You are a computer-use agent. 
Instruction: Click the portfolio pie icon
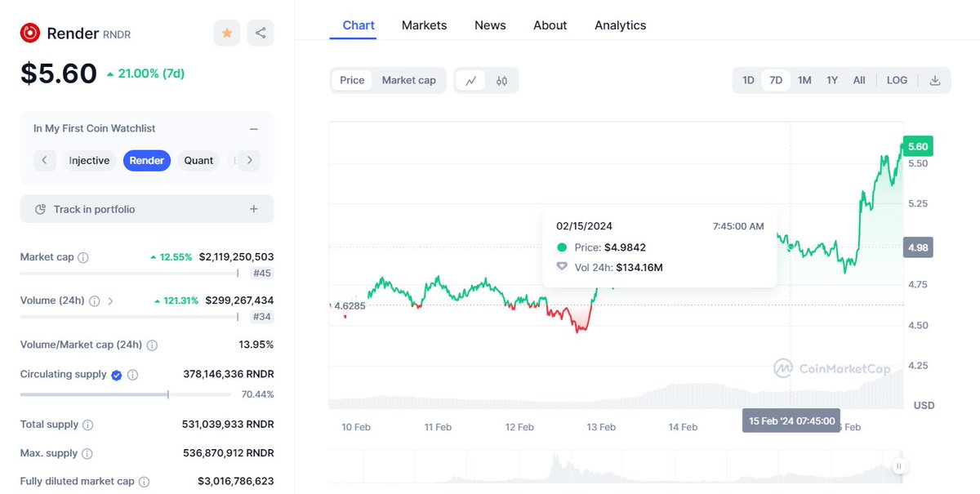point(41,210)
